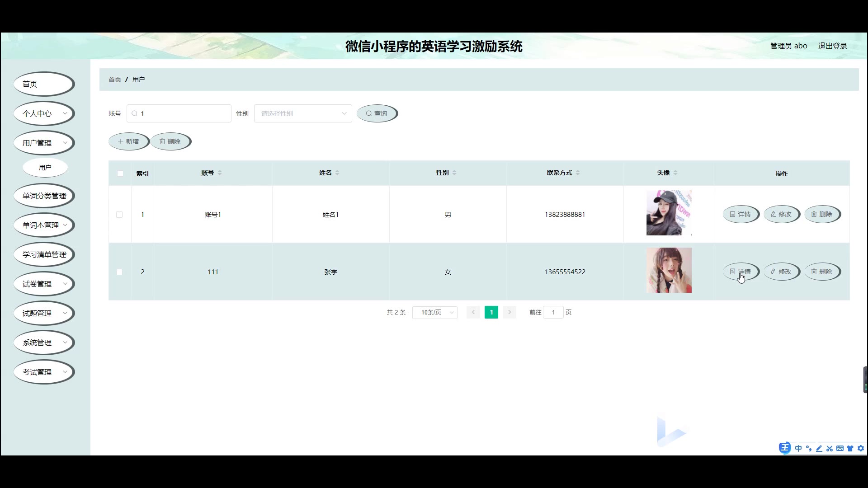Click the previous page arrow in pagination
Viewport: 868px width, 488px height.
473,312
